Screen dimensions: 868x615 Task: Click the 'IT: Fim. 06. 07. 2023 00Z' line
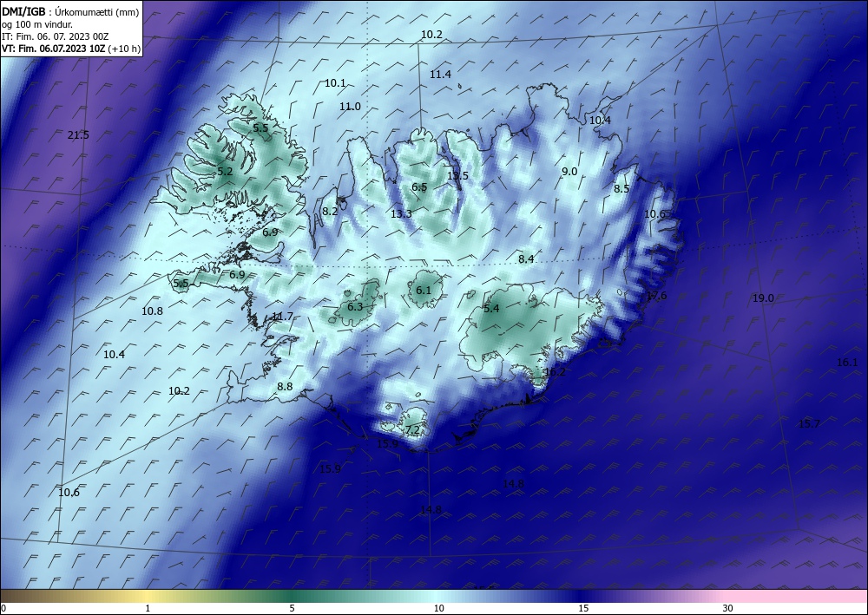point(56,36)
